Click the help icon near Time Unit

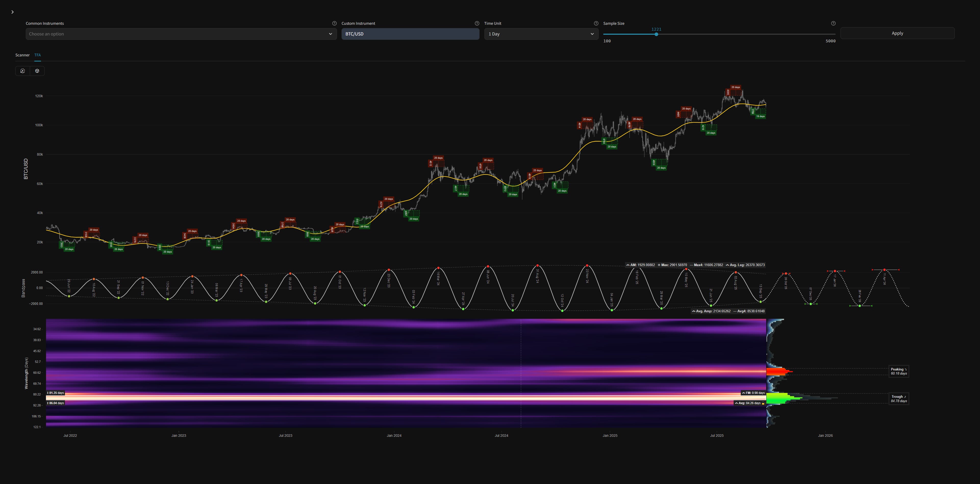point(596,23)
